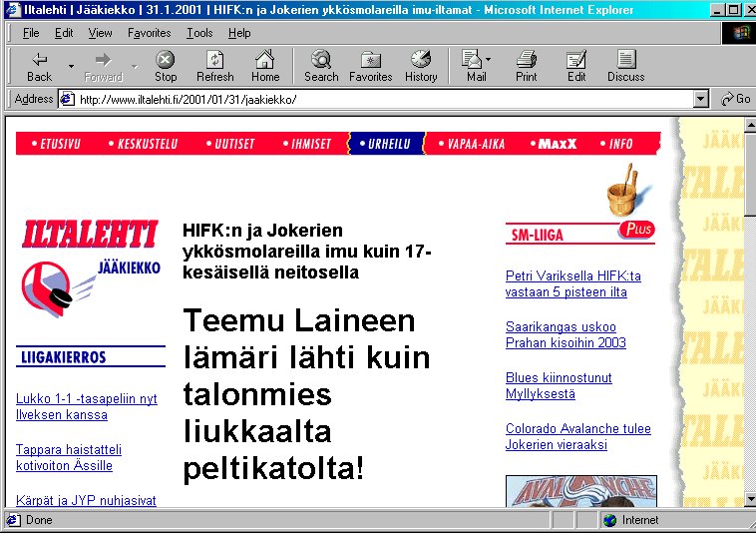Open the Mail button dropdown arrow
Screen dimensions: 756x533
pyautogui.click(x=489, y=59)
